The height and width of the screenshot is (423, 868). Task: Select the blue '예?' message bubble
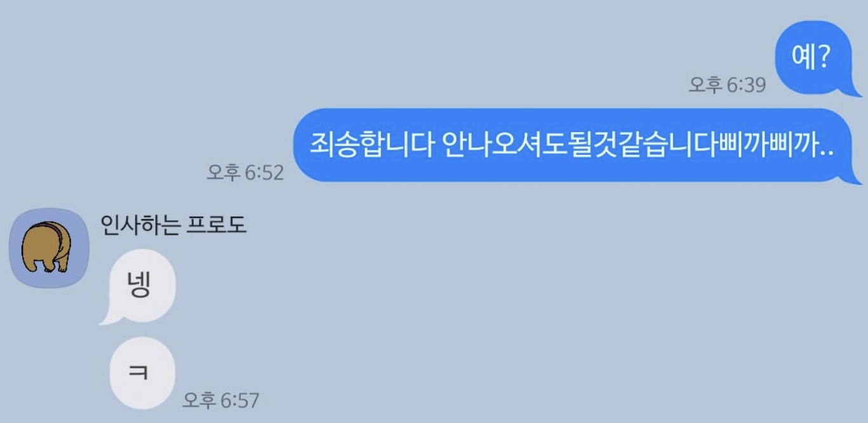point(814,58)
